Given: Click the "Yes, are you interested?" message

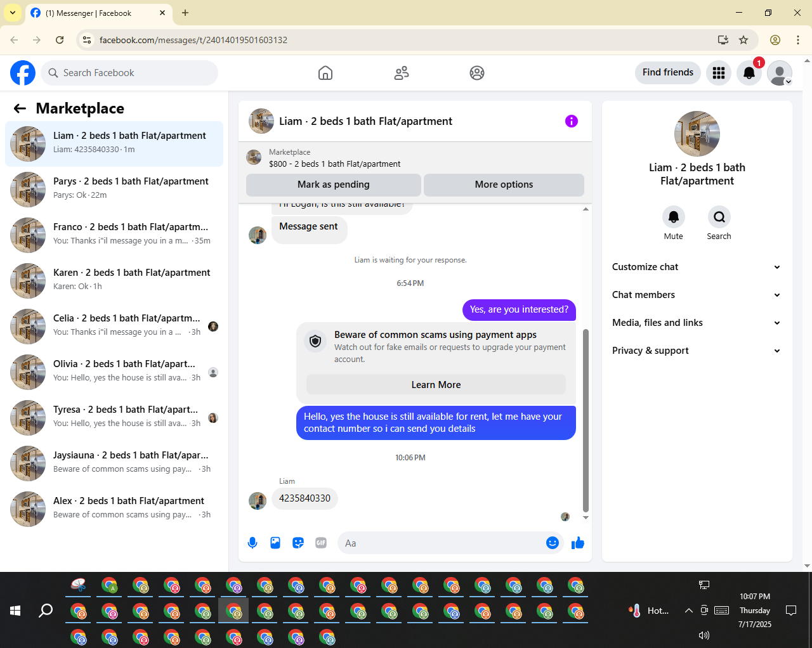Looking at the screenshot, I should [x=519, y=309].
